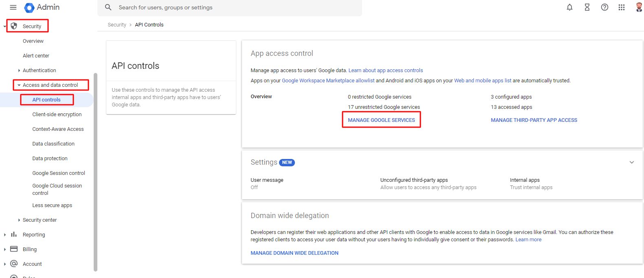Image resolution: width=644 pixels, height=278 pixels.
Task: Open Context-Aware Access
Action: pyautogui.click(x=58, y=129)
